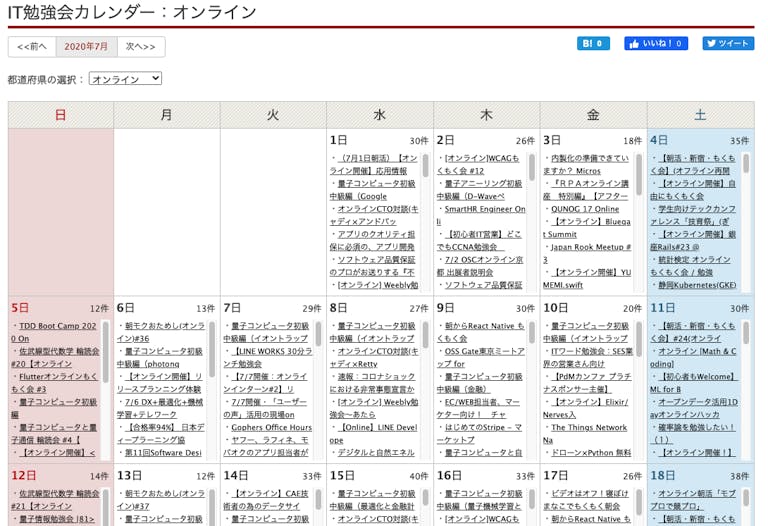This screenshot has width=768, height=526.
Task: Open July 6 event 第11回Software Desi
Action: click(x=163, y=453)
